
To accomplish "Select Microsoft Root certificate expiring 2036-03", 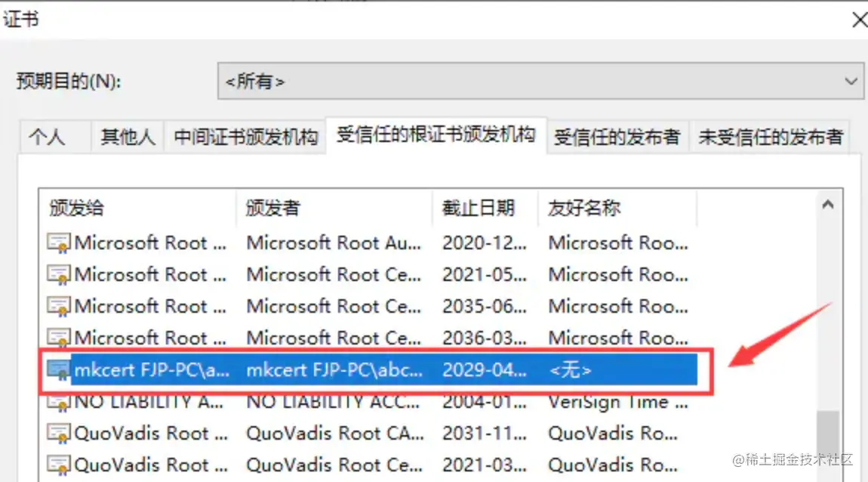I will click(150, 338).
